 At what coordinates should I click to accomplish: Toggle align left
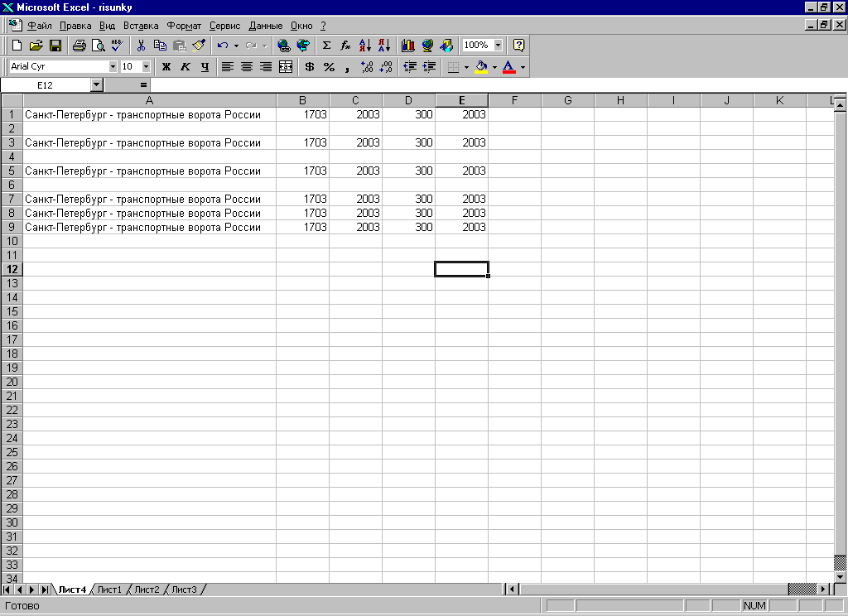tap(228, 67)
